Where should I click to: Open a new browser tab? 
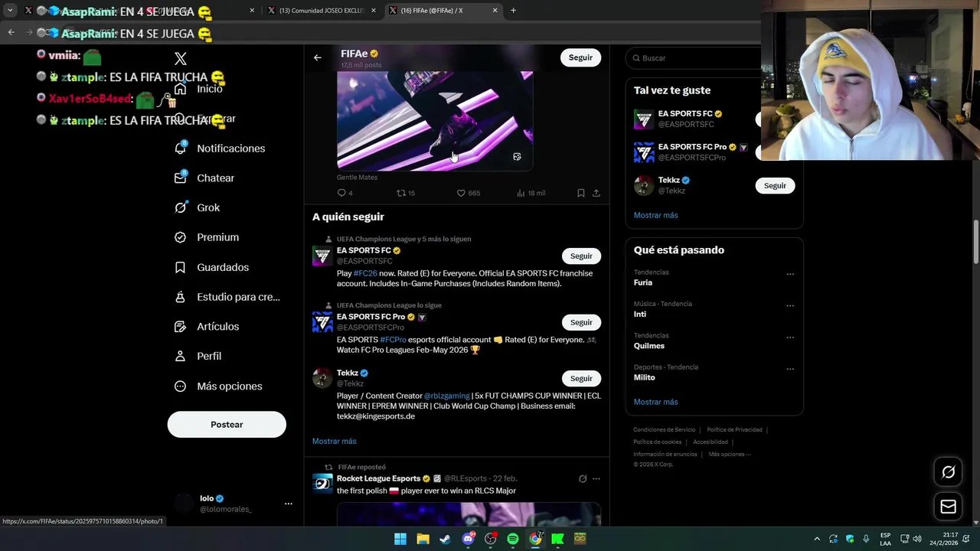[x=513, y=11]
